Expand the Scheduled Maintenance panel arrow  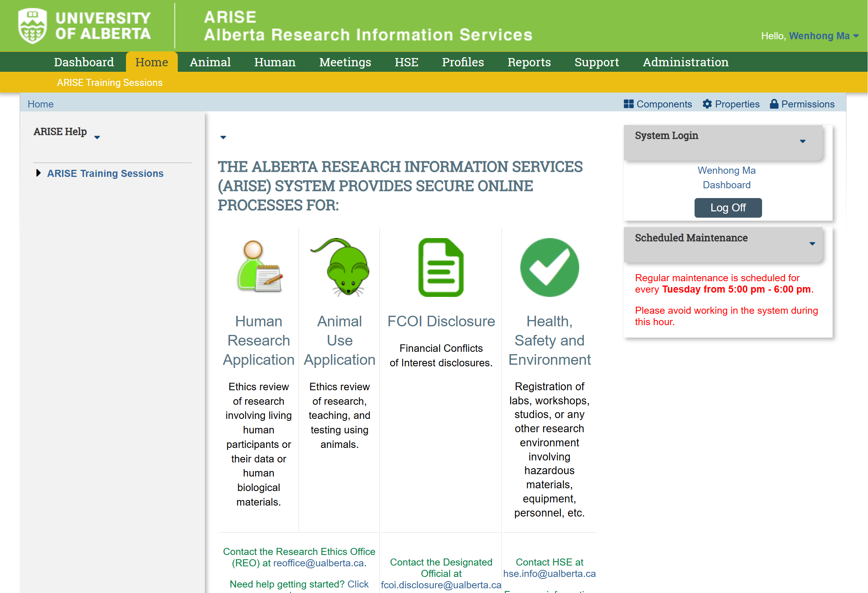(x=812, y=244)
